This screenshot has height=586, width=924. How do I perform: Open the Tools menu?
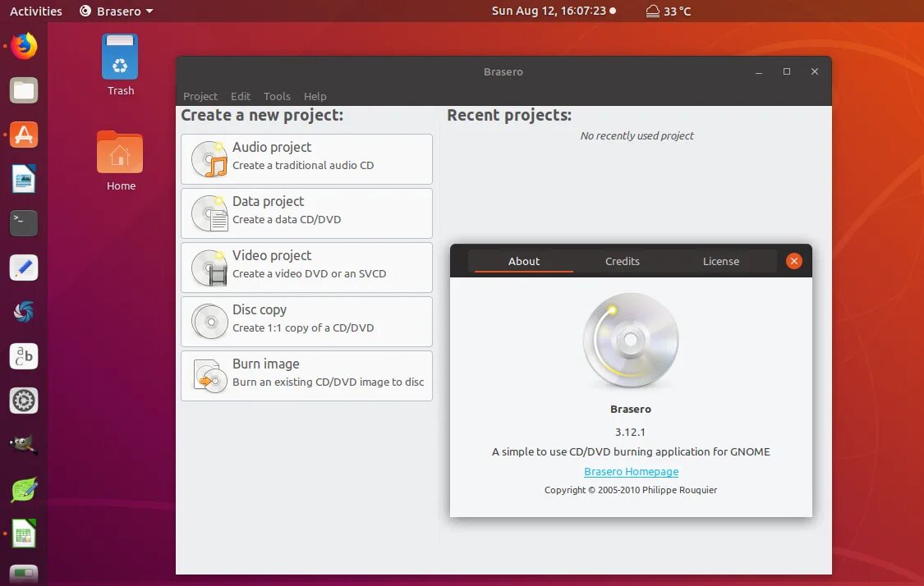(277, 96)
